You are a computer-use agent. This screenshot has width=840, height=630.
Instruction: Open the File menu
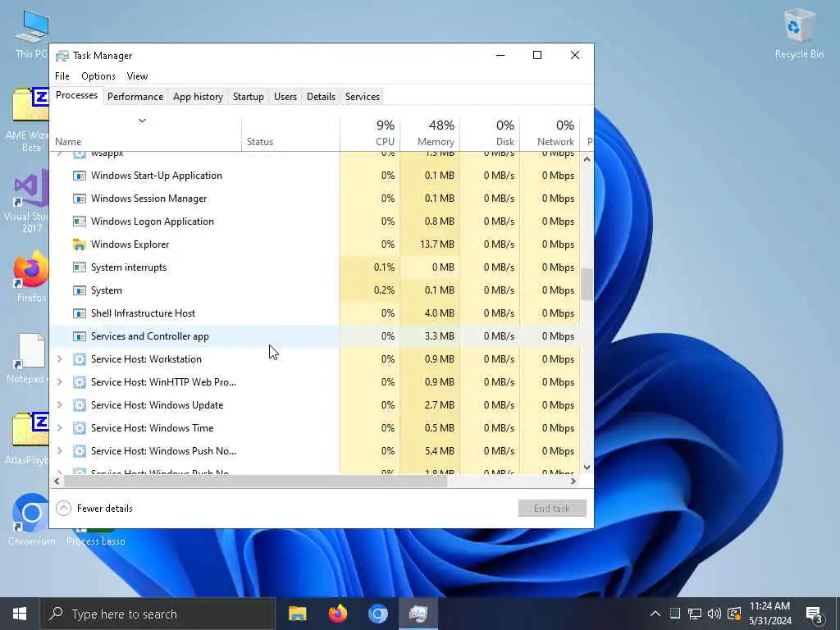point(62,76)
